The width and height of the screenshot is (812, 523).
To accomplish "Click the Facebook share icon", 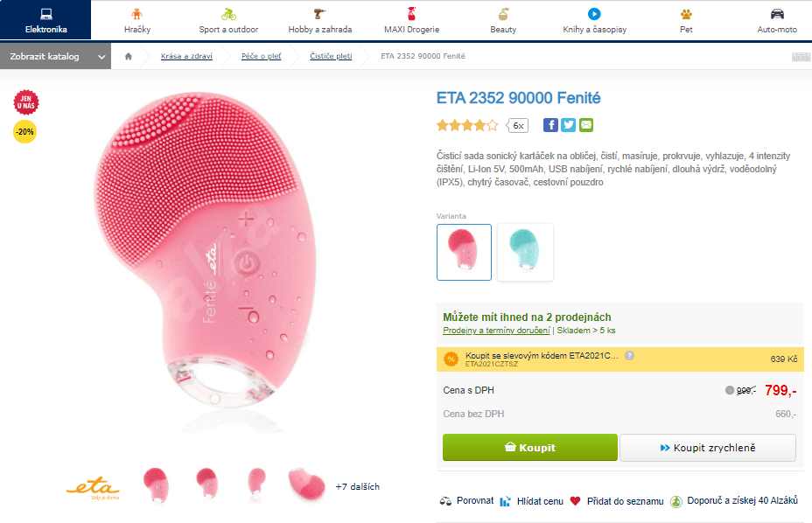I will 550,125.
